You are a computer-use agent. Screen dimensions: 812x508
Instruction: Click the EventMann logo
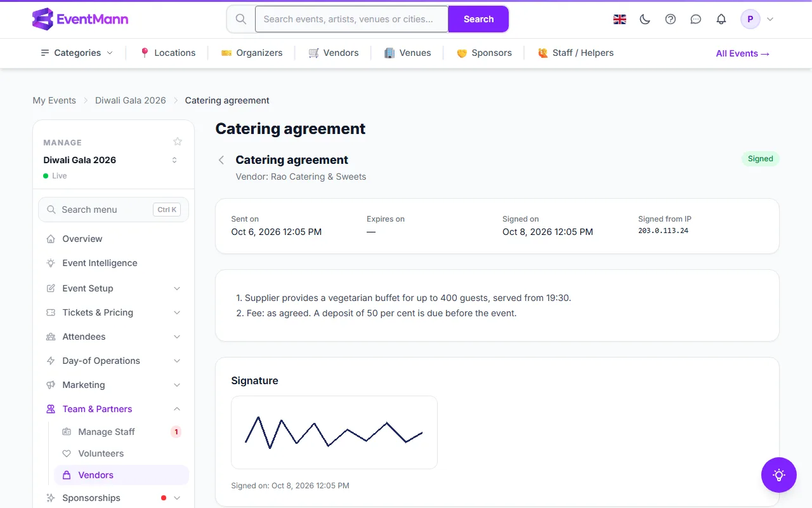point(80,19)
